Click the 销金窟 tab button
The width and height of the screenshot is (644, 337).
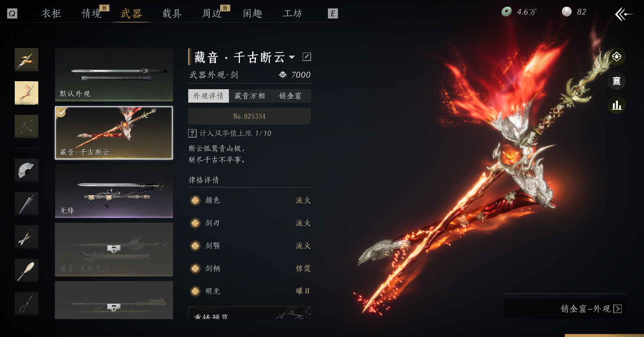pos(290,96)
